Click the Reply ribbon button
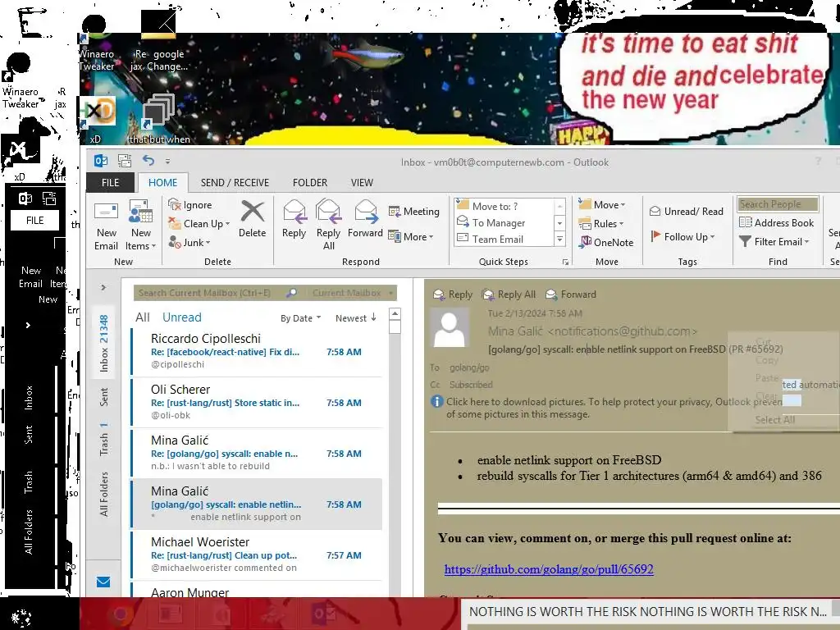Image resolution: width=840 pixels, height=630 pixels. pos(294,220)
